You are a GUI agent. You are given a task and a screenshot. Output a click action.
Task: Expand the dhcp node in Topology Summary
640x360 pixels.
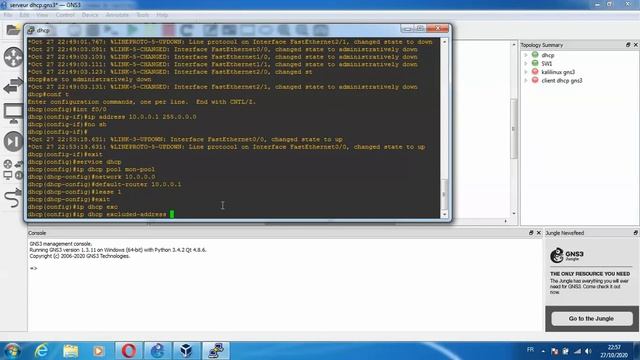[526, 55]
